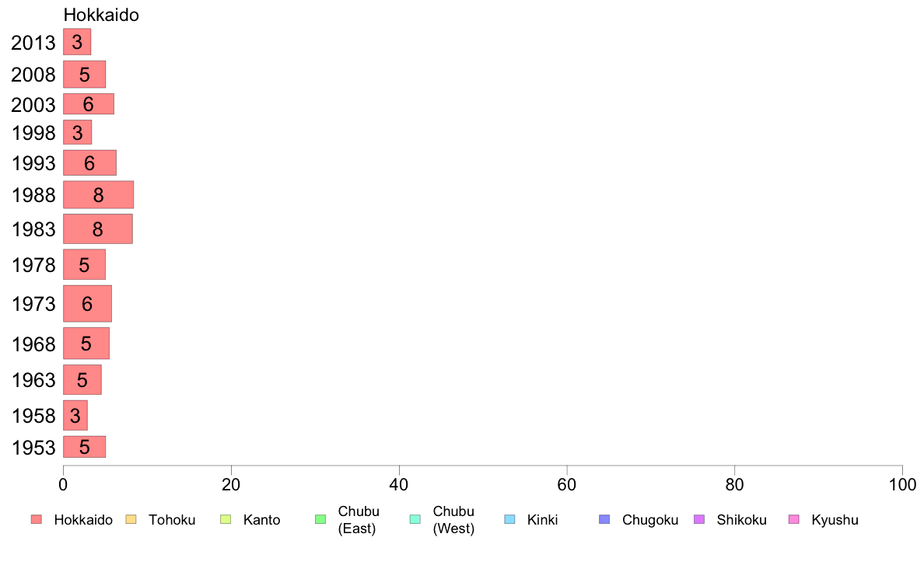924x572 pixels.
Task: Click the Kinki legend color swatch
Action: [x=510, y=519]
